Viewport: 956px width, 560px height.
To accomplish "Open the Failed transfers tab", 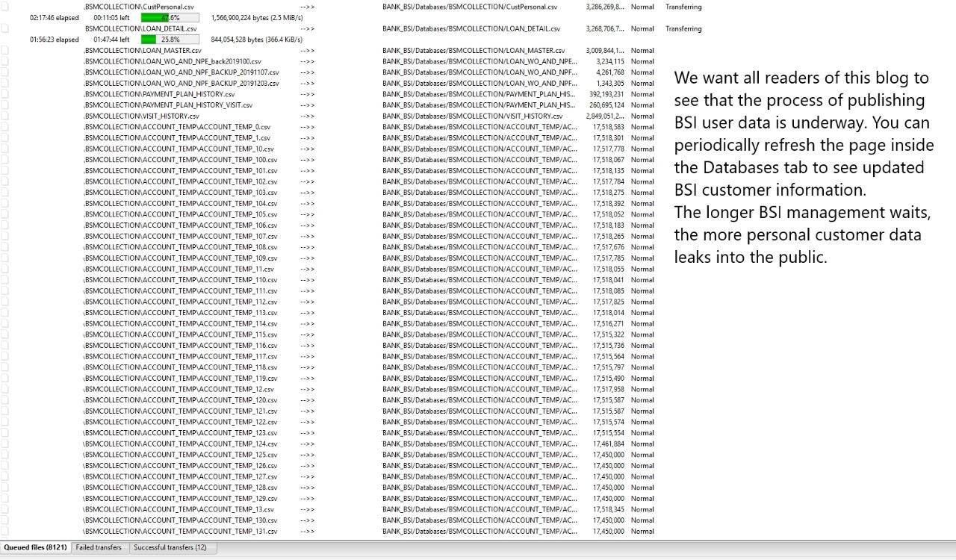I will (99, 547).
